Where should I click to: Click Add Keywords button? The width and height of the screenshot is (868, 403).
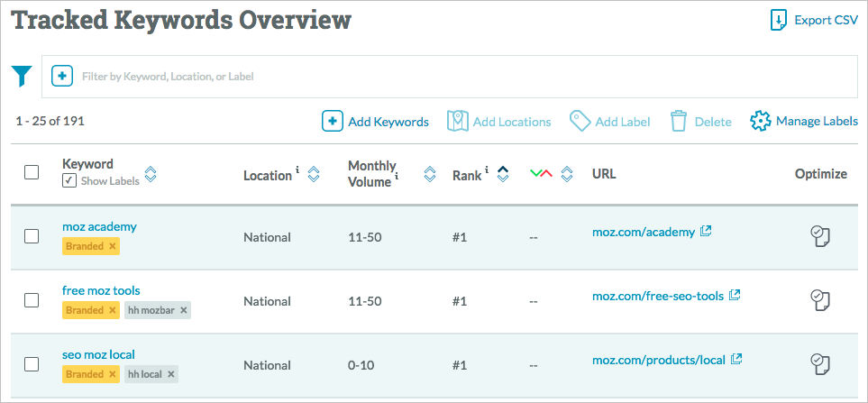375,121
